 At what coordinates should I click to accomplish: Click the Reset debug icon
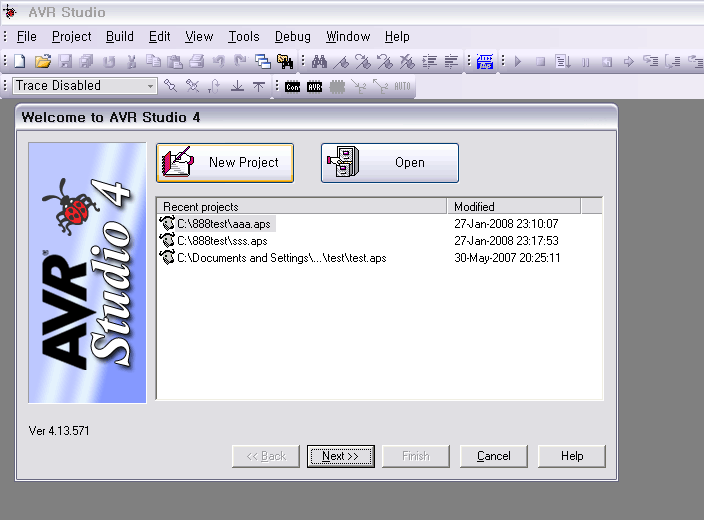coord(607,62)
